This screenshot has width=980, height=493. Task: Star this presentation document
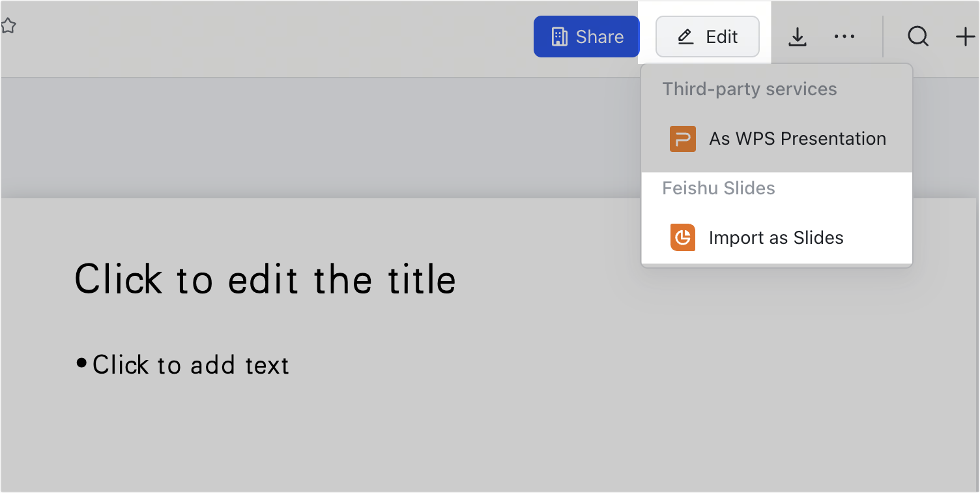point(9,25)
